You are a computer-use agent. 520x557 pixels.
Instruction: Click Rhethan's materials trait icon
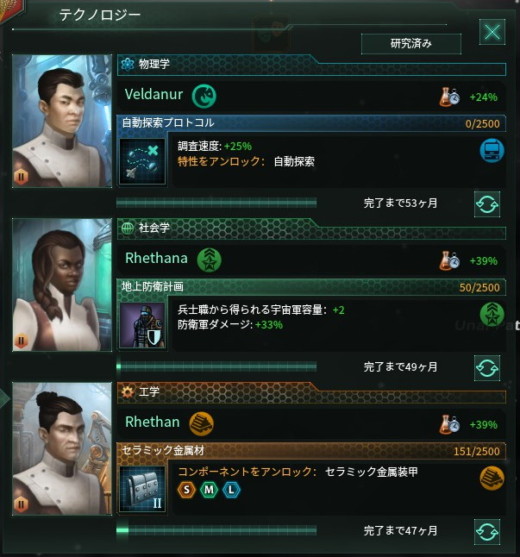pos(201,423)
